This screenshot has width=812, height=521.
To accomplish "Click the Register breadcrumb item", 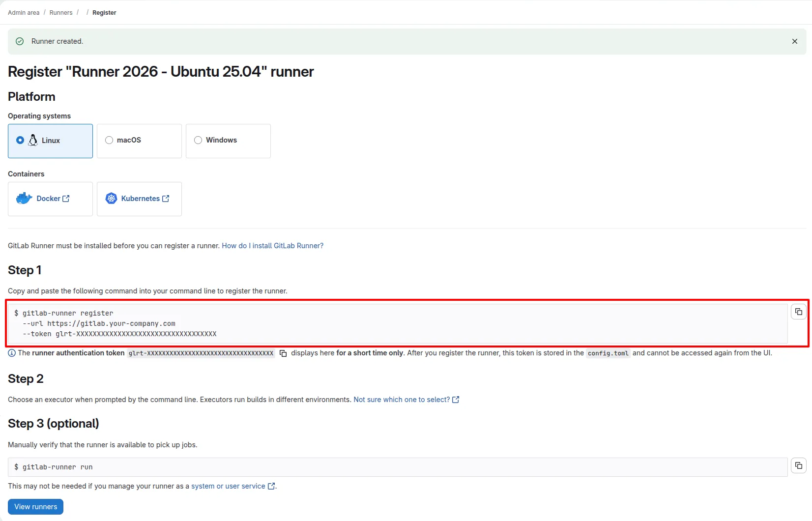I will tap(104, 13).
